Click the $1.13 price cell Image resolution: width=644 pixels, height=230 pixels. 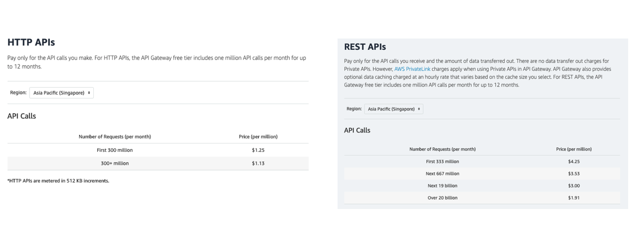point(258,163)
